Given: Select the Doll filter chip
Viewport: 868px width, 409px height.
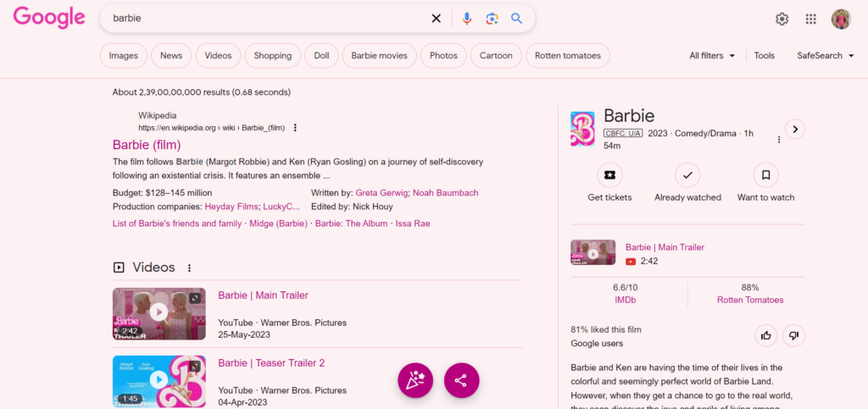Looking at the screenshot, I should coord(321,56).
